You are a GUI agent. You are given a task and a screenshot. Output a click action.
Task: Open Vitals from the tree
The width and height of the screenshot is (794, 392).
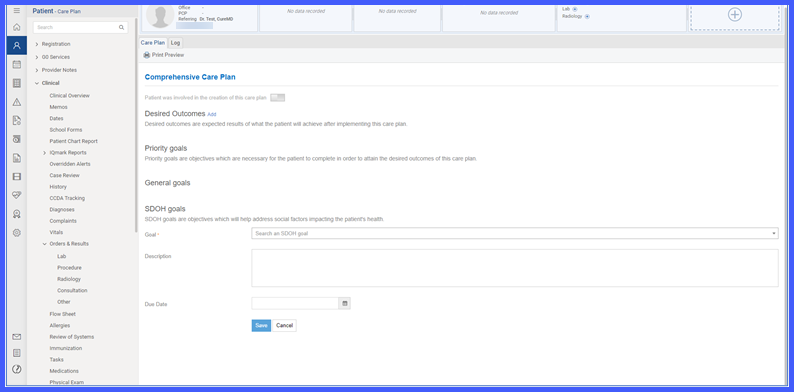tap(56, 232)
